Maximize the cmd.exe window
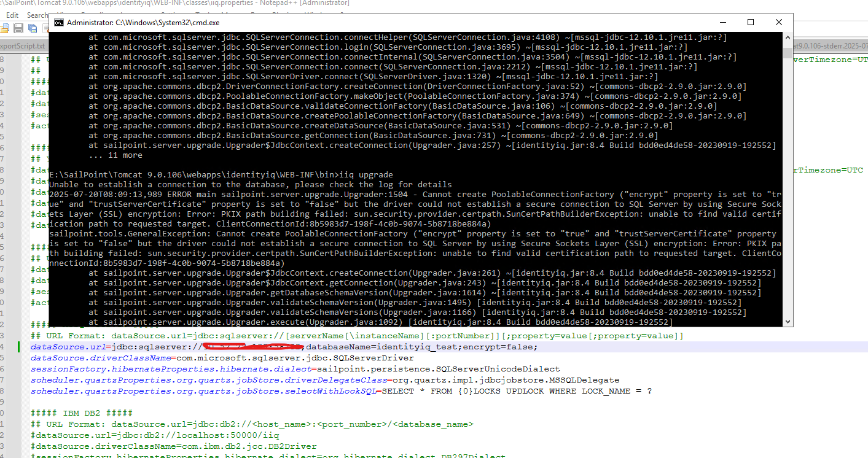 coord(751,23)
